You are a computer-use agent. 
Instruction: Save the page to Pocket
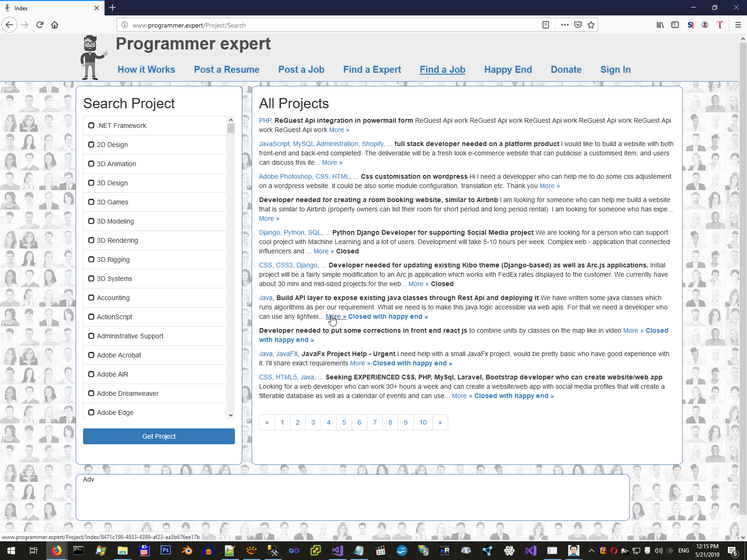[x=578, y=25]
